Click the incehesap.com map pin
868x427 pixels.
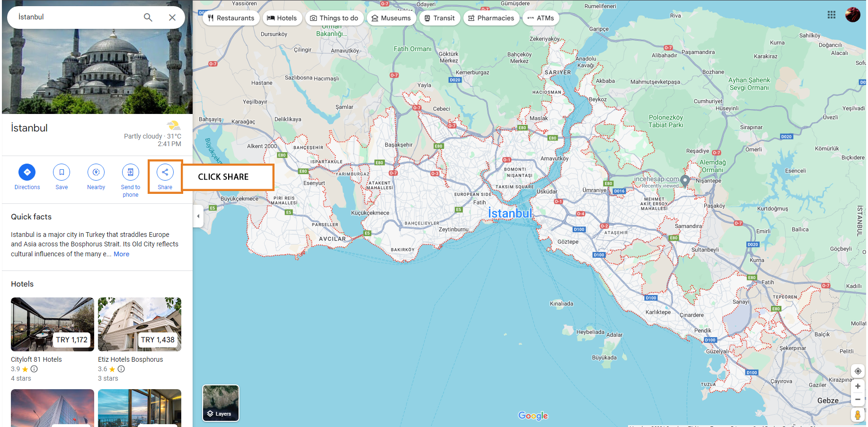[685, 181]
